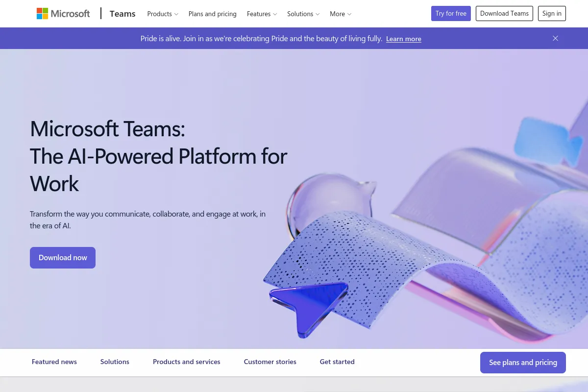Jump to Featured news section

(54, 362)
